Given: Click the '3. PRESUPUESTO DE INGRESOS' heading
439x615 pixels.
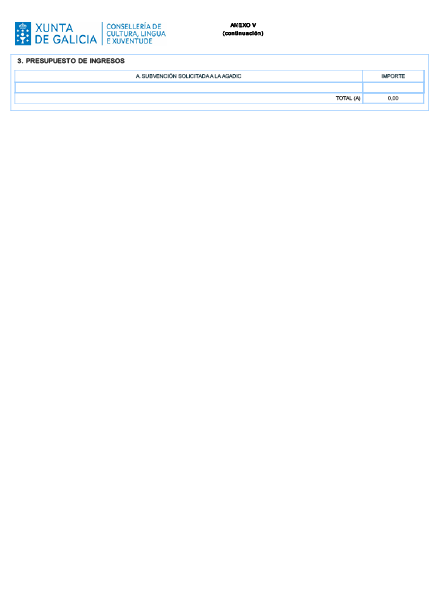Looking at the screenshot, I should [71, 61].
